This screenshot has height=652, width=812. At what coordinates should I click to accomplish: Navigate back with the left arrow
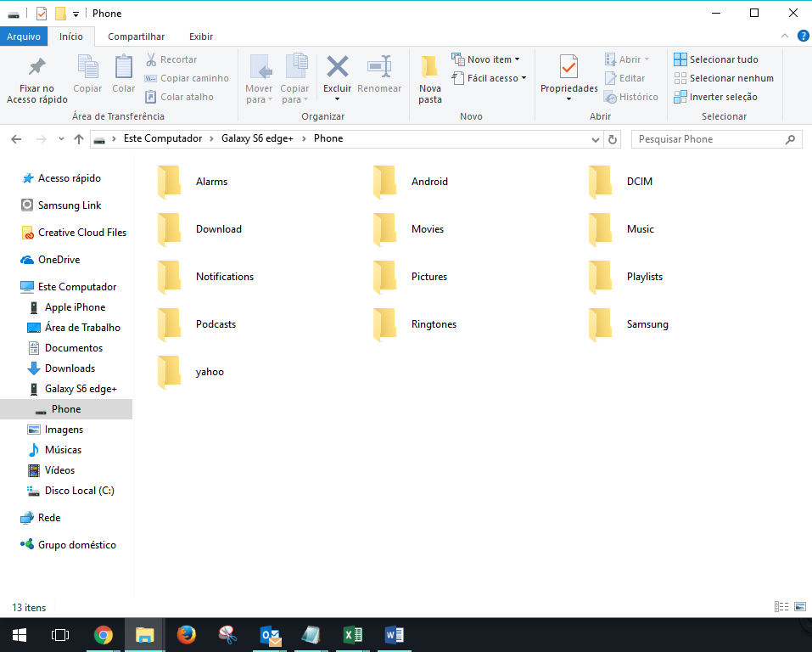tap(16, 139)
